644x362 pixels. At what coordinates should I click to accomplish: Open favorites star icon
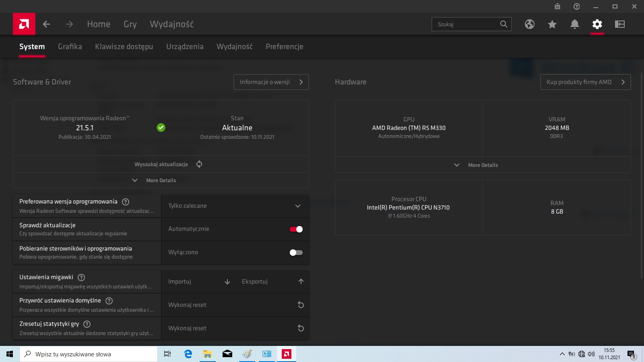tap(552, 24)
